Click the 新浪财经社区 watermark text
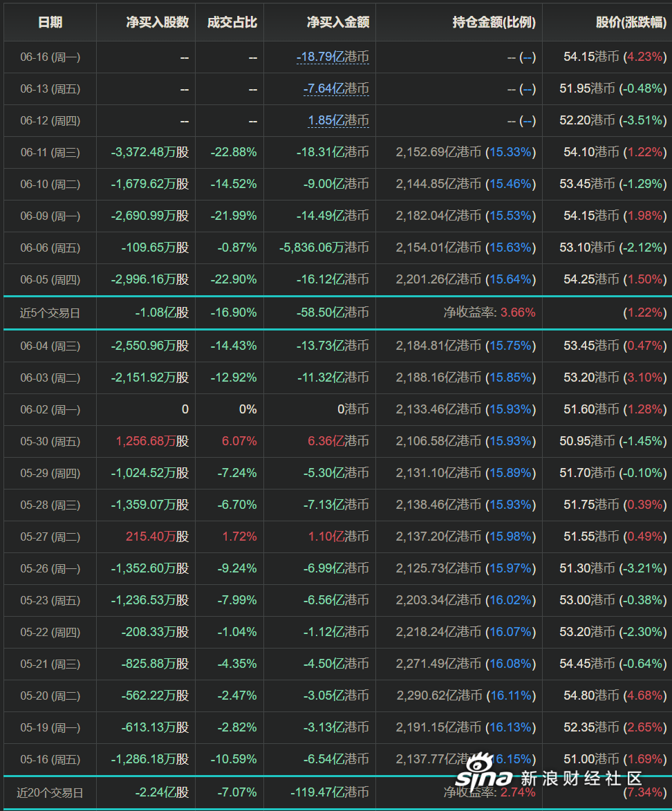 click(581, 778)
